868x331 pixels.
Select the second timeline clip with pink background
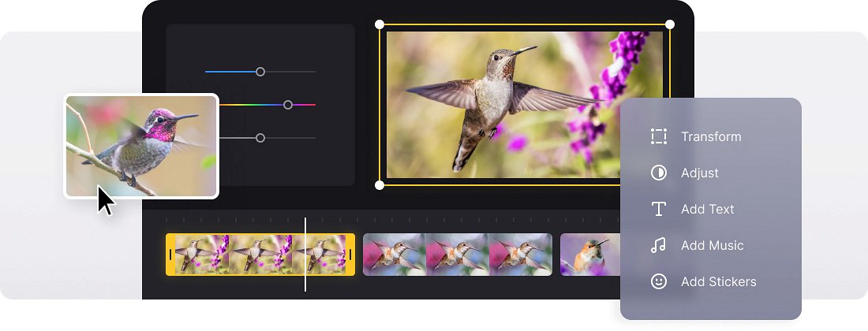[457, 255]
